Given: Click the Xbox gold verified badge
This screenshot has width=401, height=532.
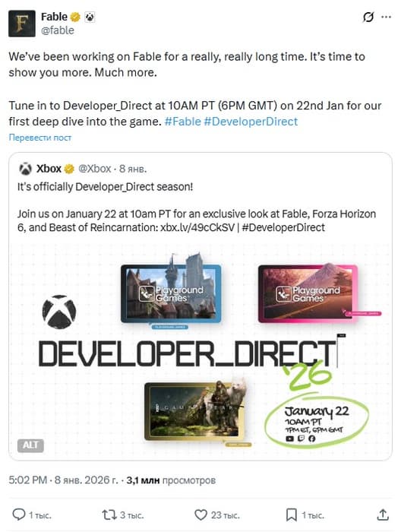Looking at the screenshot, I should pos(69,169).
